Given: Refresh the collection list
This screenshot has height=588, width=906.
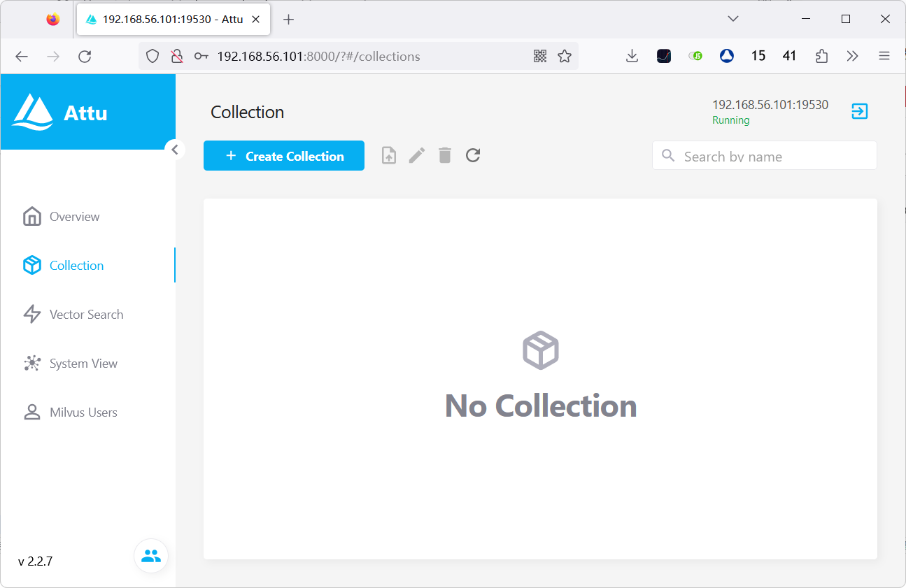Looking at the screenshot, I should pyautogui.click(x=473, y=155).
